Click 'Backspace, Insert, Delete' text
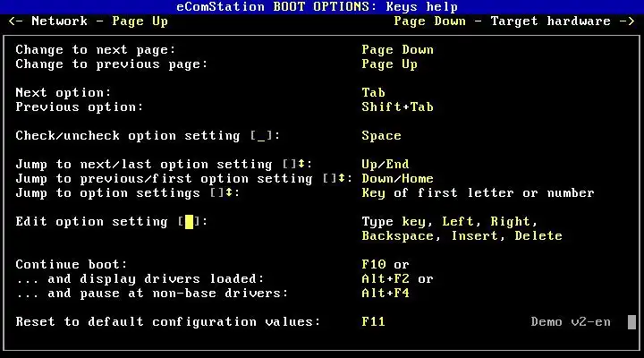The width and height of the screenshot is (644, 358). [462, 236]
